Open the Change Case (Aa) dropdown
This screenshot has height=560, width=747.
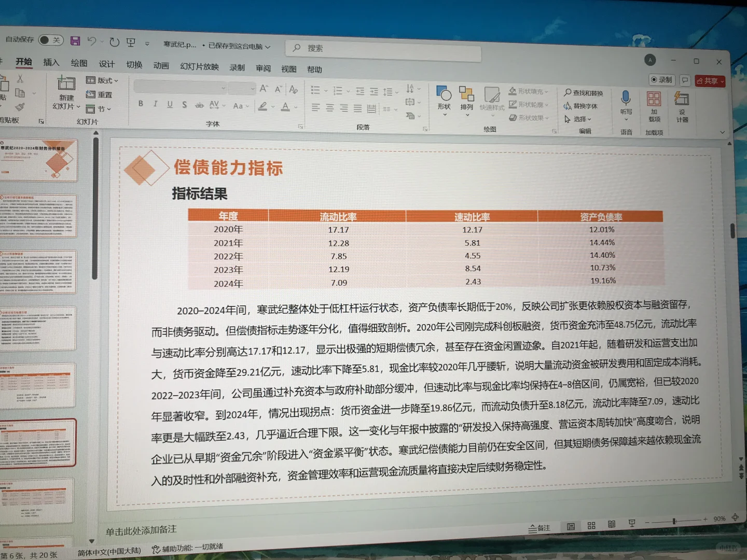(240, 105)
